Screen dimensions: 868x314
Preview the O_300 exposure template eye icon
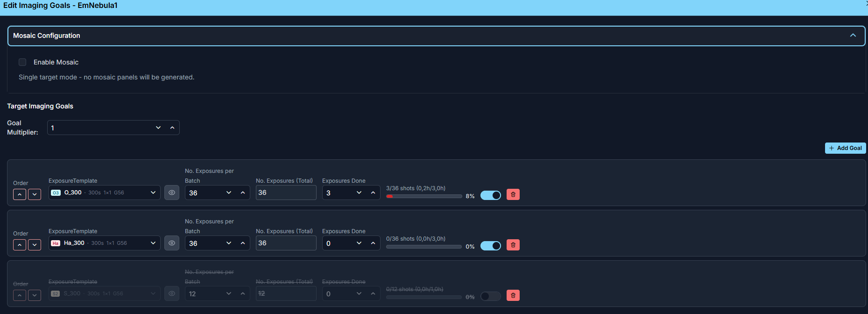point(172,193)
